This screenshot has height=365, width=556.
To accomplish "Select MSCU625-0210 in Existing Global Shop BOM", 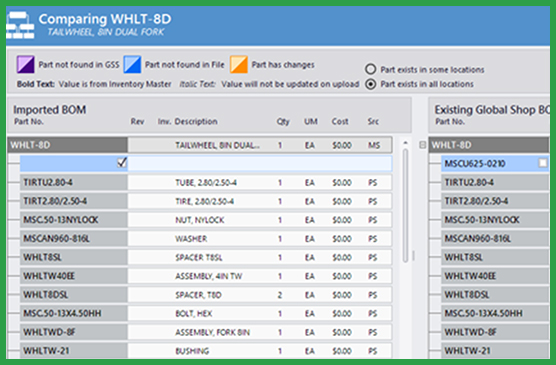I will 495,164.
